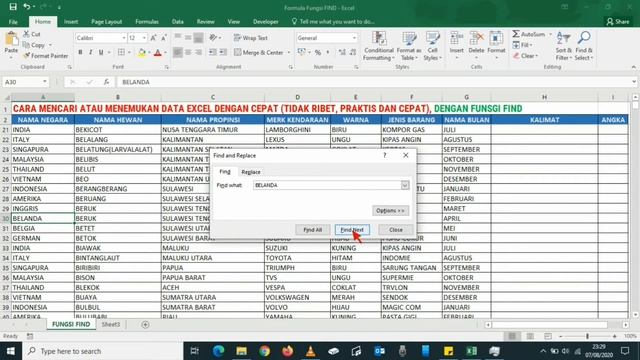Click the Cut scissors command
The image size is (640, 360).
[x=32, y=34]
